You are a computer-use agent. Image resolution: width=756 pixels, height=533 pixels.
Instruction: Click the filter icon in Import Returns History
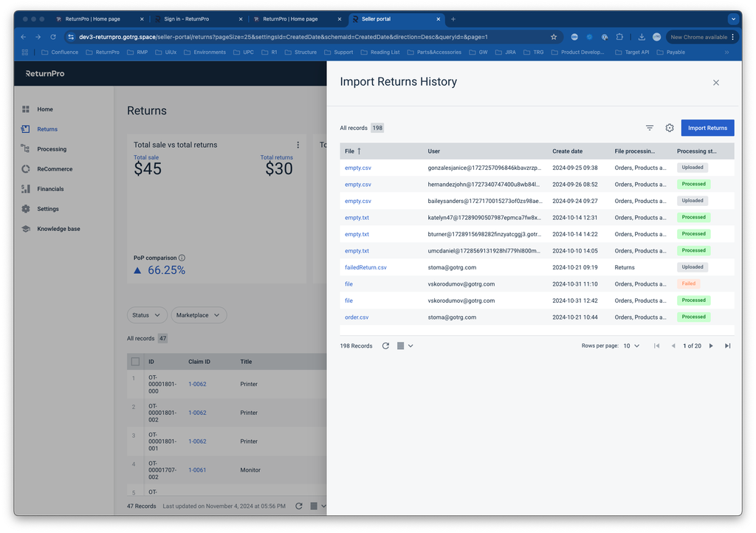(x=650, y=128)
